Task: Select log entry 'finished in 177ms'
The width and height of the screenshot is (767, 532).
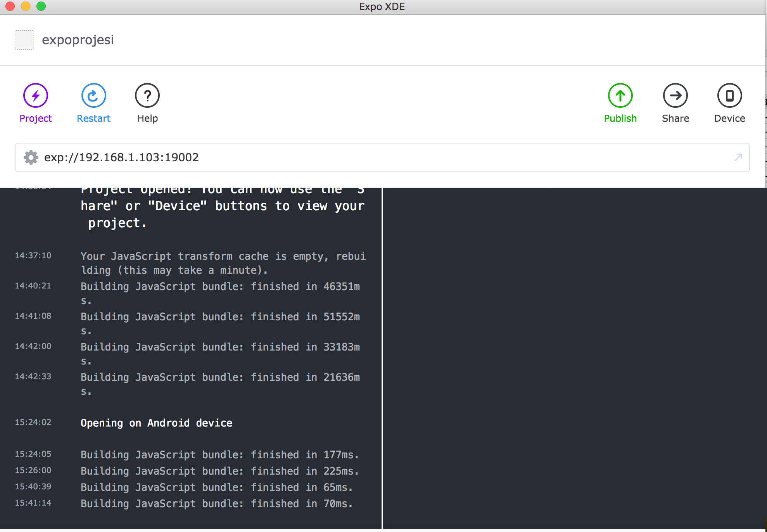Action: click(220, 454)
